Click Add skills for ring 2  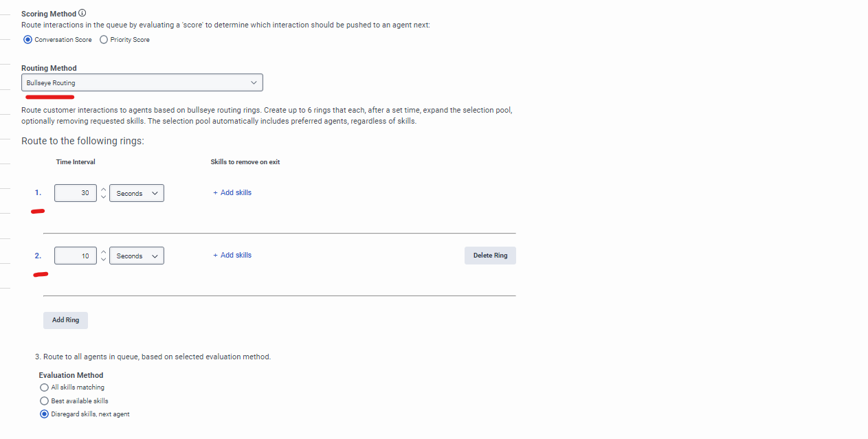click(232, 255)
